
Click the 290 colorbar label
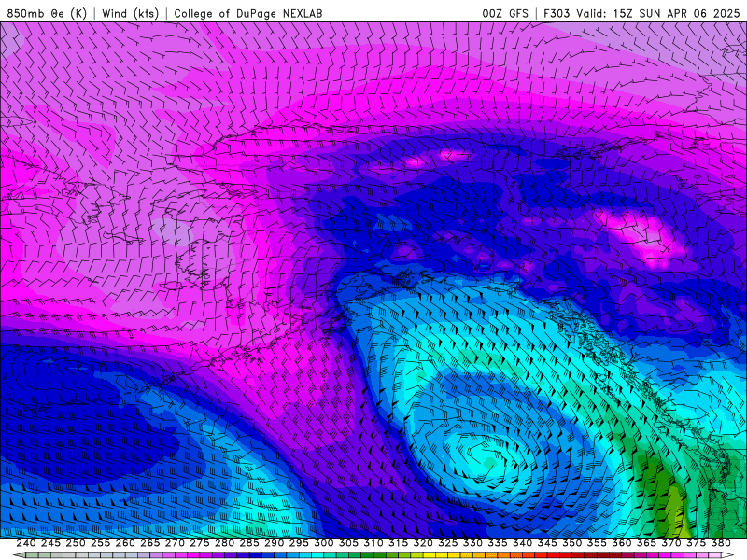pyautogui.click(x=274, y=543)
